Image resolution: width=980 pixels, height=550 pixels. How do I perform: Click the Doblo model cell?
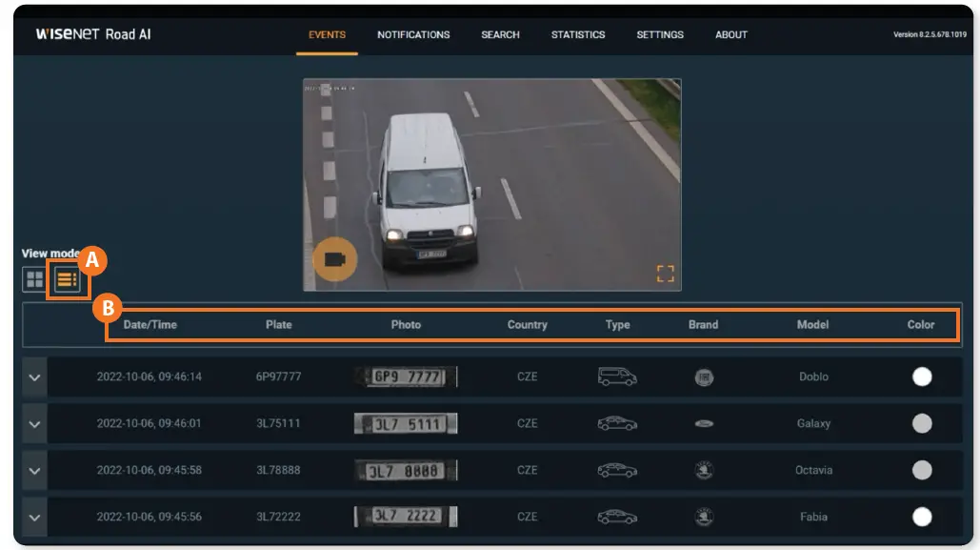pyautogui.click(x=813, y=377)
